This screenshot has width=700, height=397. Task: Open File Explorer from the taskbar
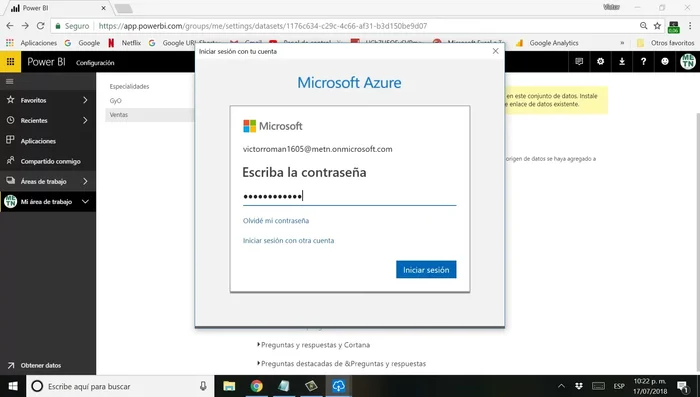pos(229,386)
